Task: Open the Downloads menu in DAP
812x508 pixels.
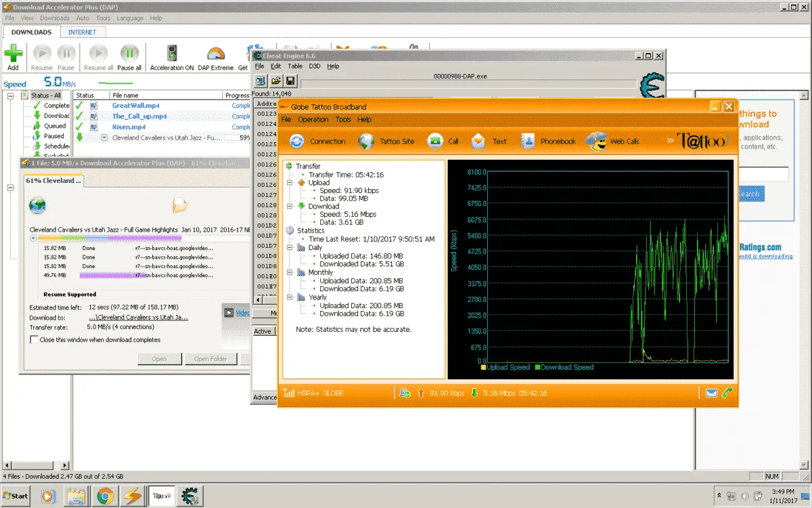Action: tap(54, 18)
